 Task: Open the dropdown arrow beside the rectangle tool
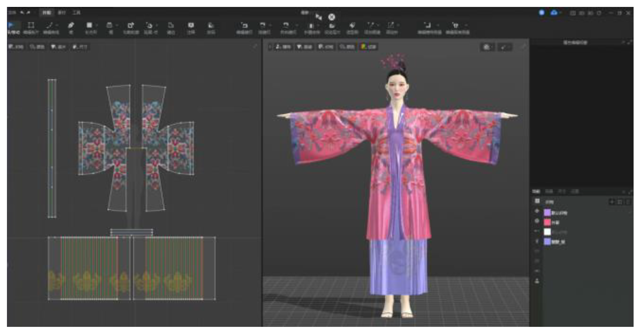coord(97,25)
